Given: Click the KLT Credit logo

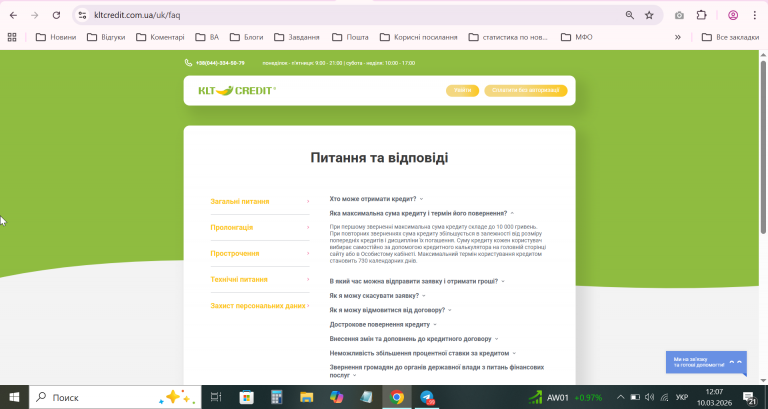Looking at the screenshot, I should coord(237,91).
